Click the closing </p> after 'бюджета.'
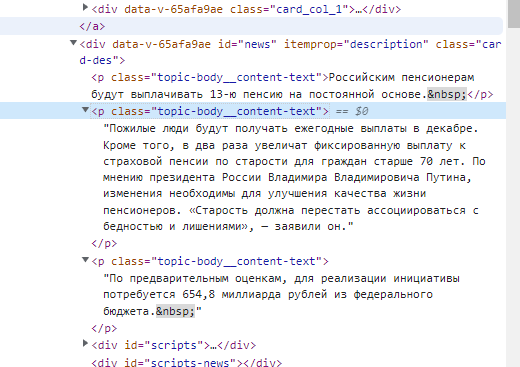 tap(104, 328)
